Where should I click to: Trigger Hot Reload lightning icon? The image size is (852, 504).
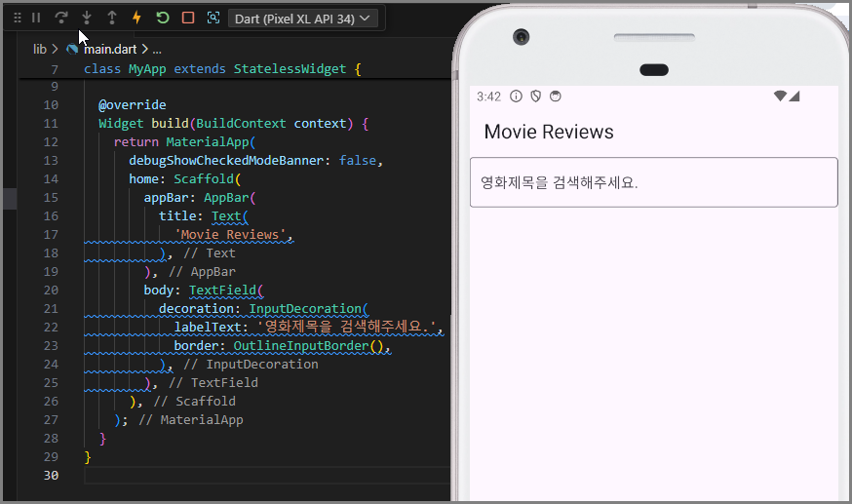pos(136,18)
